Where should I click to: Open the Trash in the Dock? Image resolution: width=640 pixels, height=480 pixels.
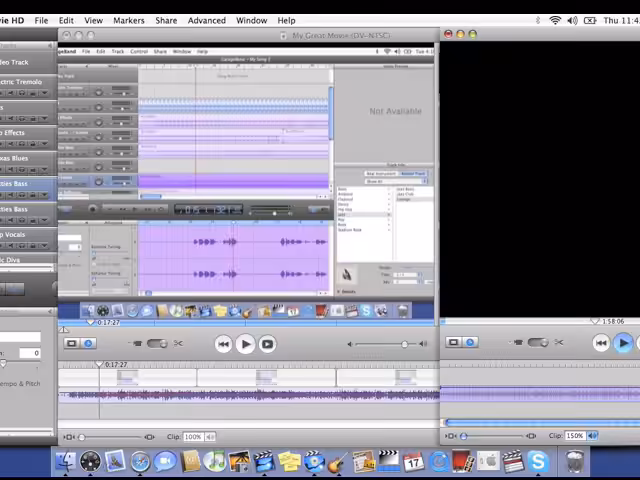point(575,461)
